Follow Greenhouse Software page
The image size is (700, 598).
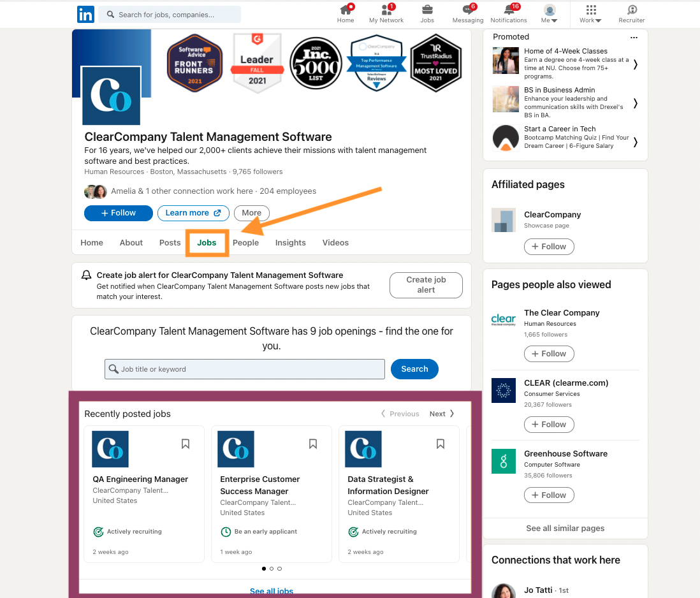(549, 495)
